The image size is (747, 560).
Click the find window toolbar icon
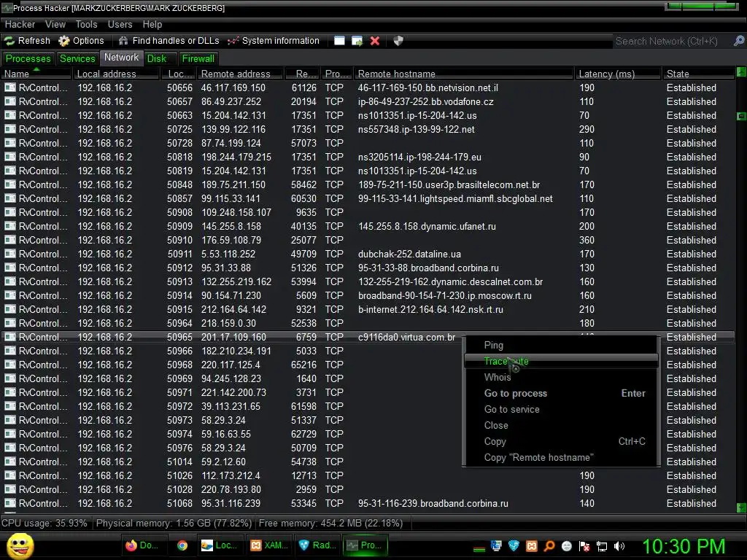[x=339, y=41]
